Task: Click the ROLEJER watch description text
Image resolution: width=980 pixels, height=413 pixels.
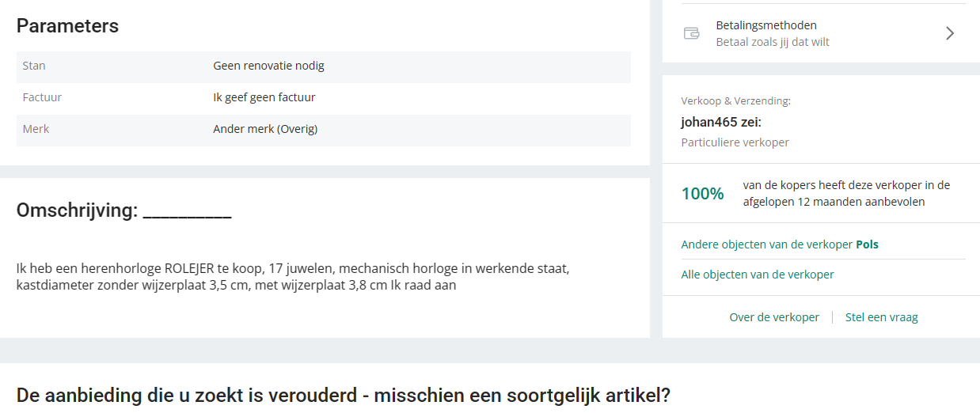Action: (293, 277)
